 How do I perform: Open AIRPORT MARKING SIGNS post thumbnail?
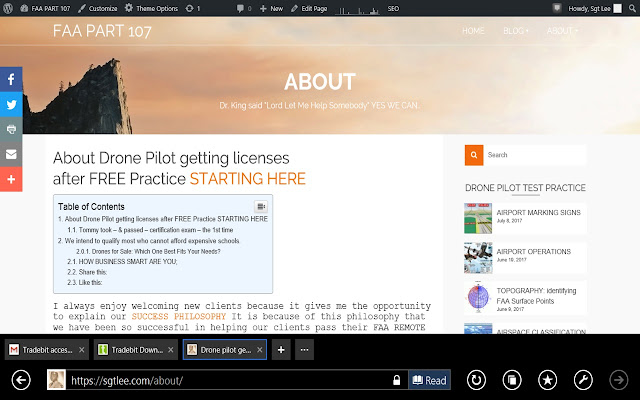(x=478, y=218)
